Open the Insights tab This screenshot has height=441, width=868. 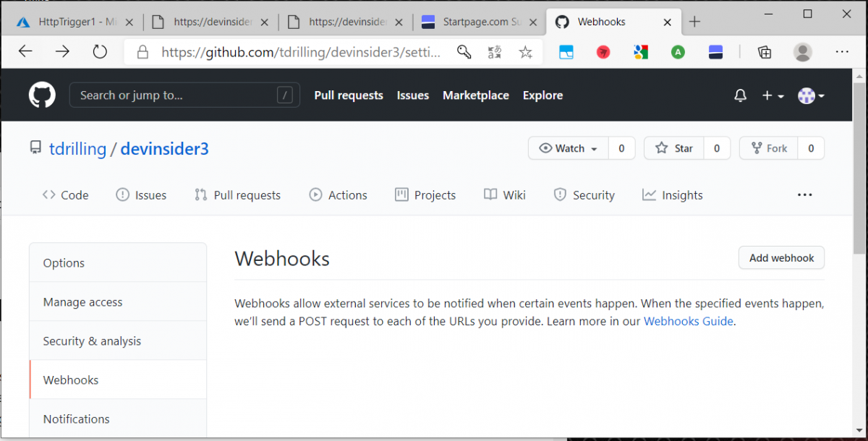(672, 195)
